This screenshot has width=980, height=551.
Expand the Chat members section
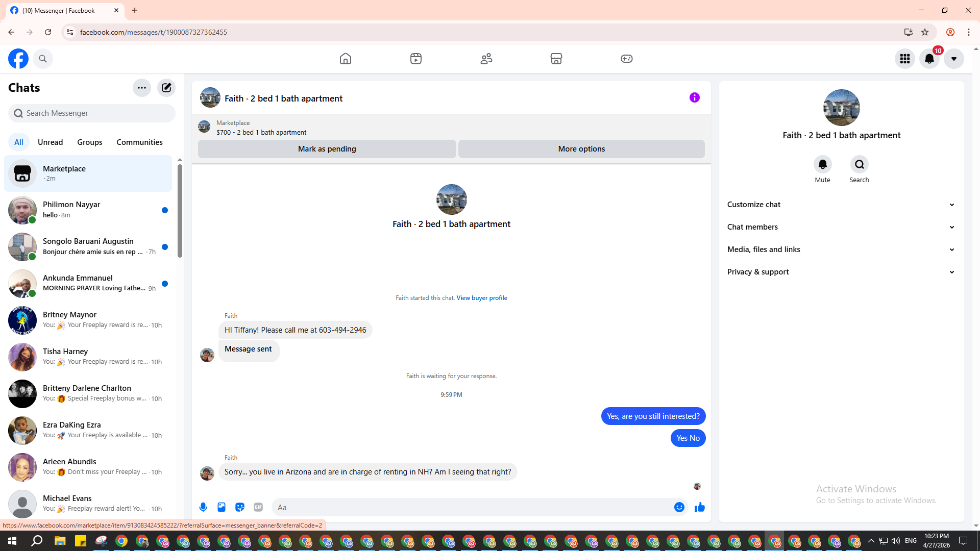tap(842, 227)
